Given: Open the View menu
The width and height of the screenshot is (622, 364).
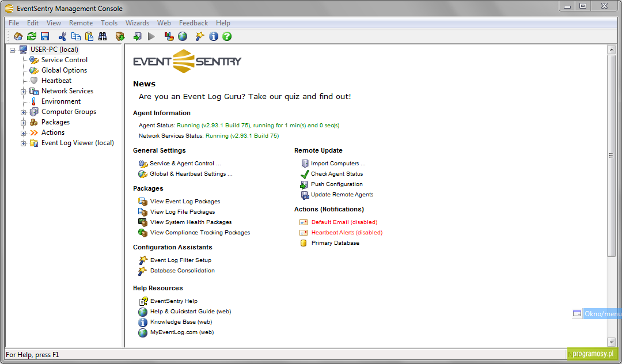Looking at the screenshot, I should tap(54, 23).
